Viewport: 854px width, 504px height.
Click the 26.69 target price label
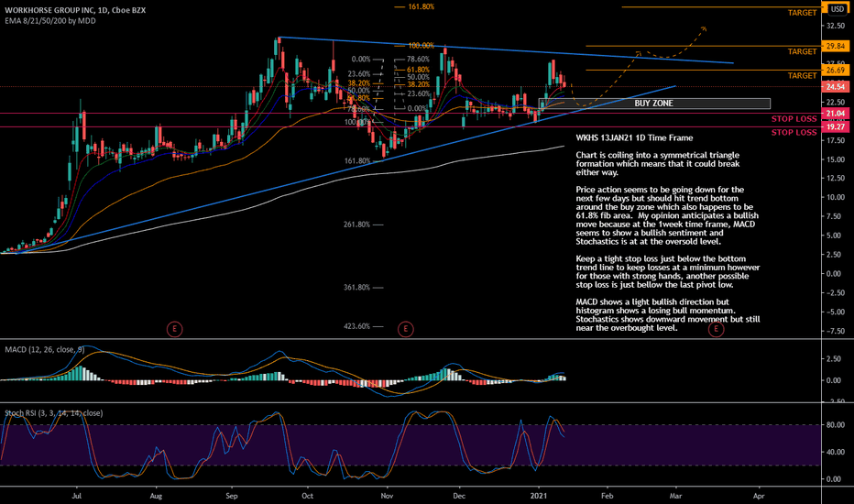click(x=835, y=71)
